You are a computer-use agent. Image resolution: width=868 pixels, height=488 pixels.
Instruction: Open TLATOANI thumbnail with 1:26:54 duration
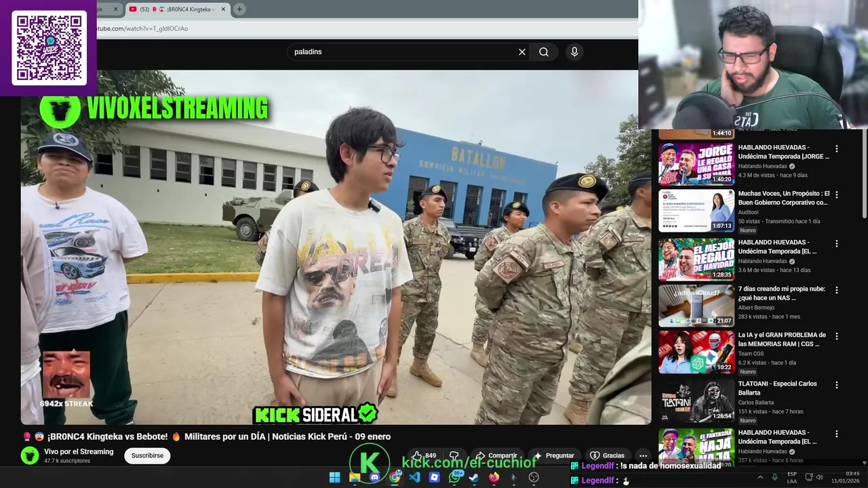coord(696,401)
